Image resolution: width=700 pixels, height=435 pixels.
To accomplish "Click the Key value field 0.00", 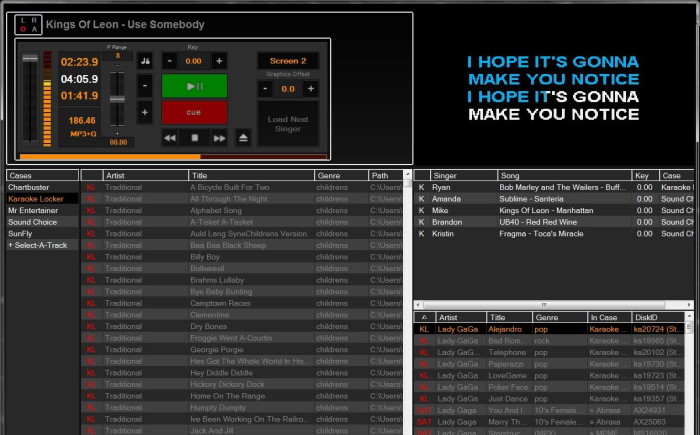I will (x=194, y=61).
